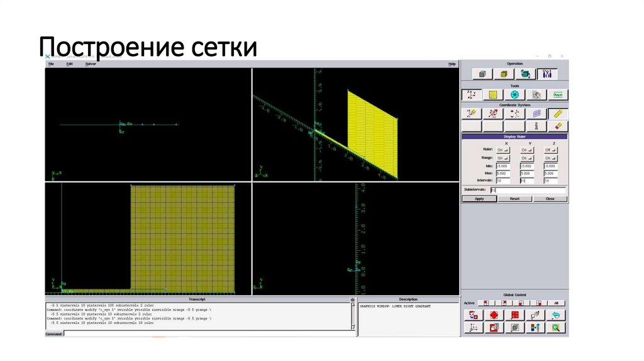
Task: Click the Transcript panel scrollbar
Action: point(353,316)
